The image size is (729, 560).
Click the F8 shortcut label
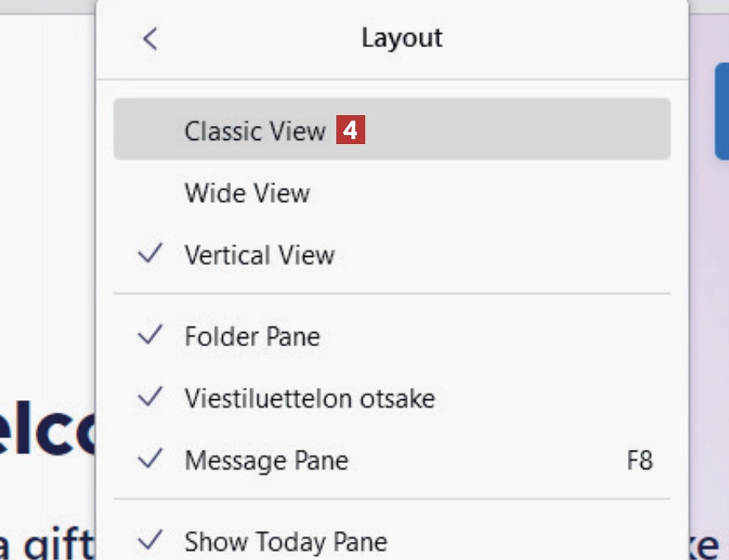click(x=640, y=461)
